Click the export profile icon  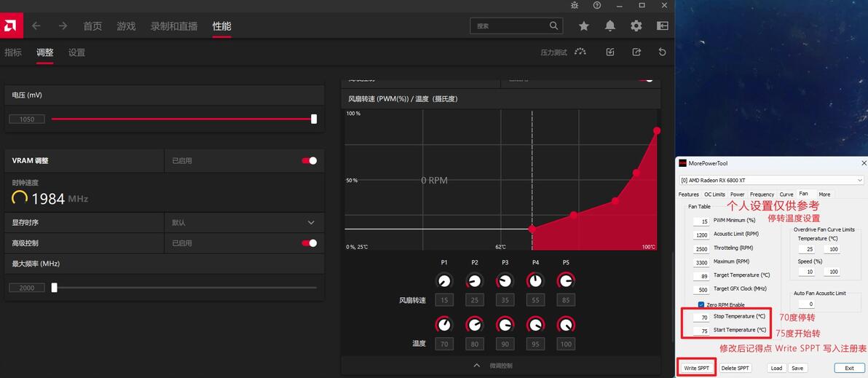point(636,52)
